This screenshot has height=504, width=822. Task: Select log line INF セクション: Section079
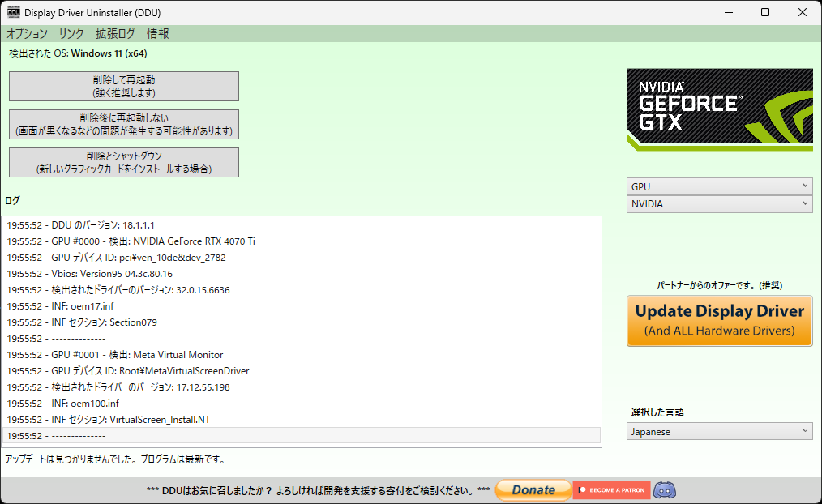click(x=302, y=322)
